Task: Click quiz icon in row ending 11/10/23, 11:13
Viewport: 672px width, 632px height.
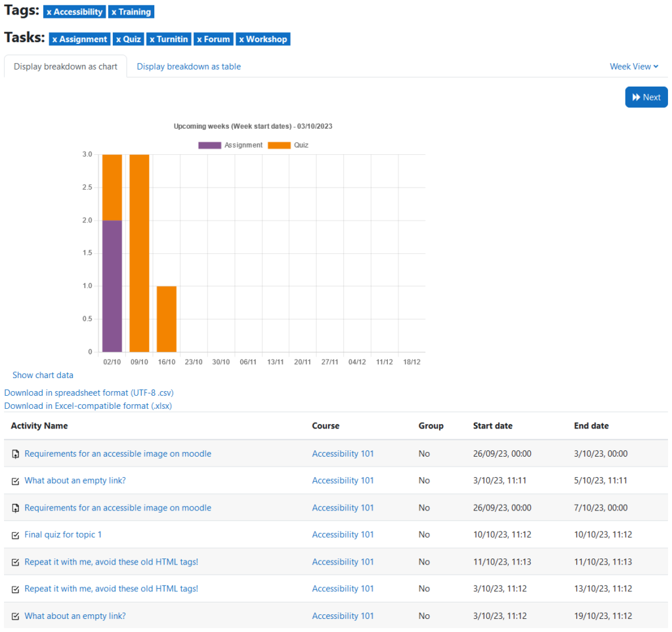Action: click(16, 562)
